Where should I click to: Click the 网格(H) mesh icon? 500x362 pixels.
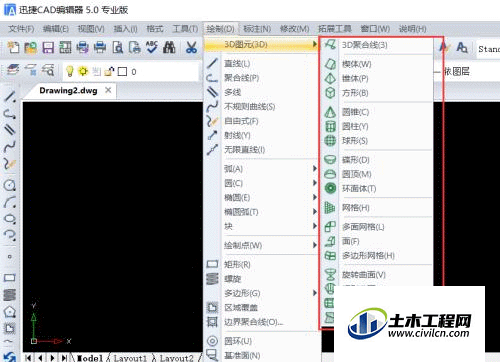[x=330, y=208]
